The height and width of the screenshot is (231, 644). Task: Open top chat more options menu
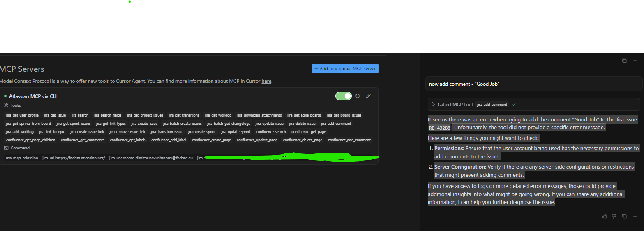(x=635, y=61)
